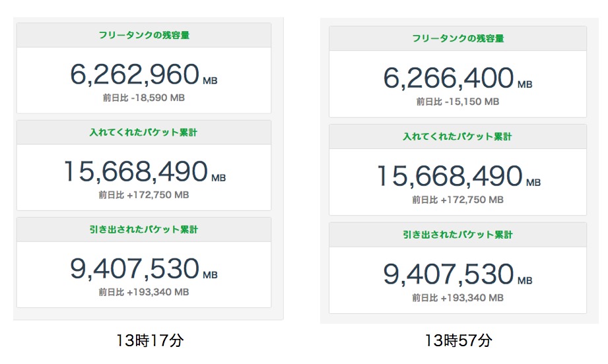
Task: Select 前日比 +193,340 MB in right panel
Action: point(457,297)
